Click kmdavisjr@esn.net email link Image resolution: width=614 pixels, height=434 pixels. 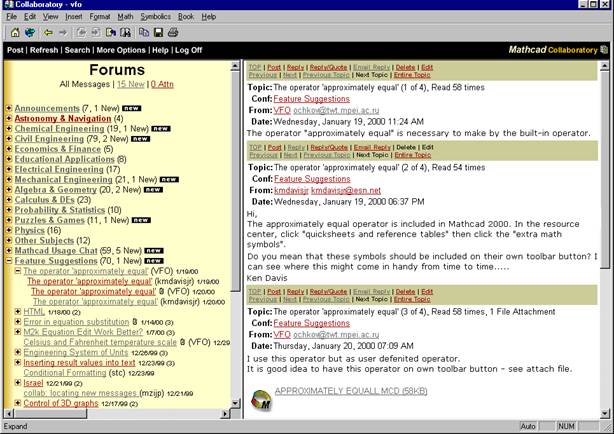pos(346,190)
